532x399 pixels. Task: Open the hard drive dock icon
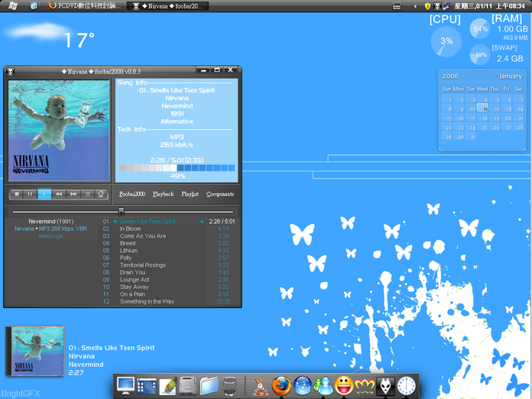pos(188,386)
